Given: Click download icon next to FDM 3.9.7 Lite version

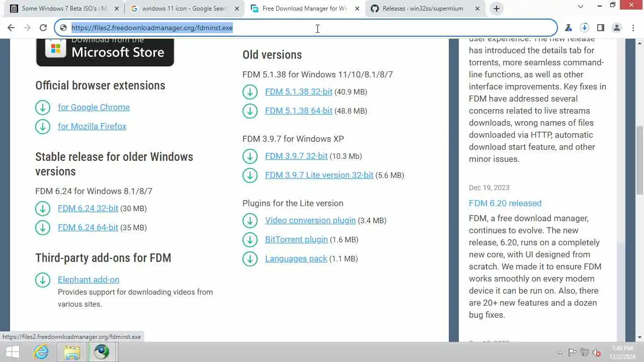Looking at the screenshot, I should [x=250, y=175].
